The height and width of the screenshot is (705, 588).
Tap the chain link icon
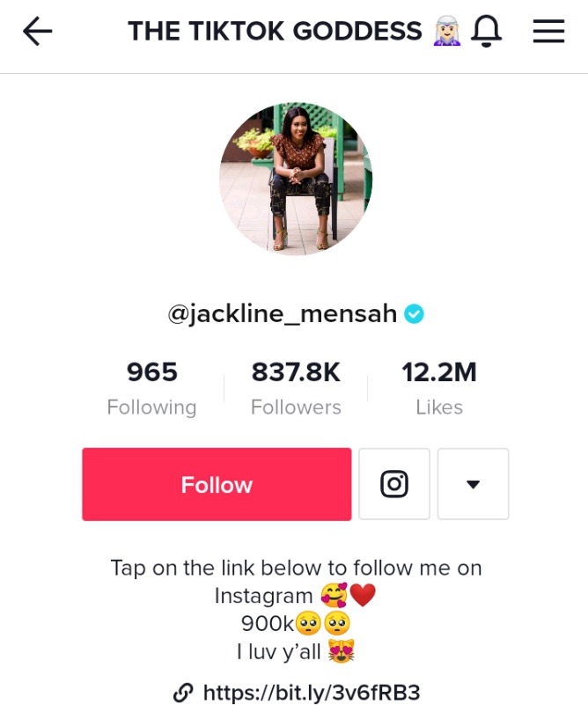tap(183, 693)
